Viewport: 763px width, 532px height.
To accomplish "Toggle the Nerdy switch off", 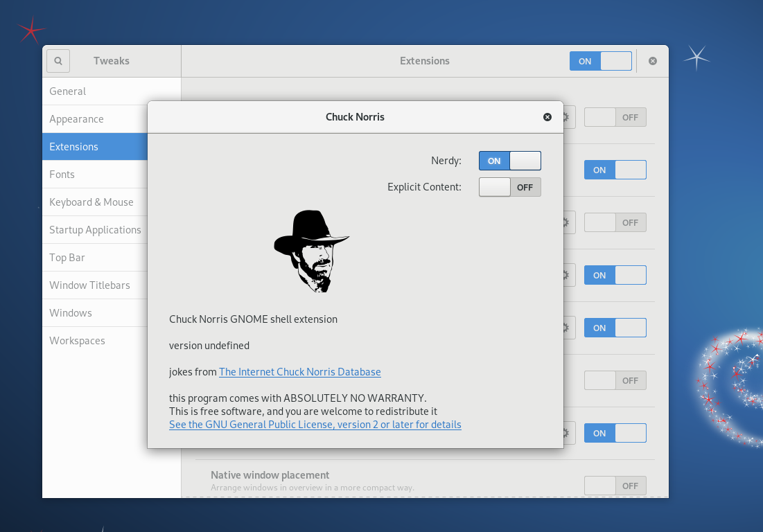I will (509, 161).
